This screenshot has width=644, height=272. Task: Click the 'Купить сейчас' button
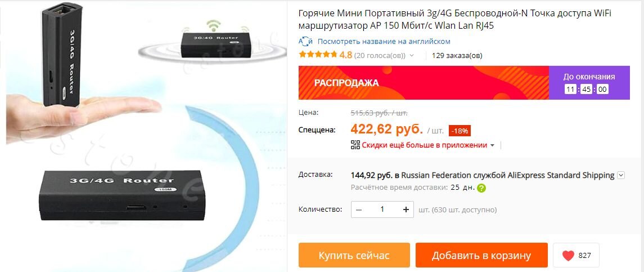(x=354, y=255)
